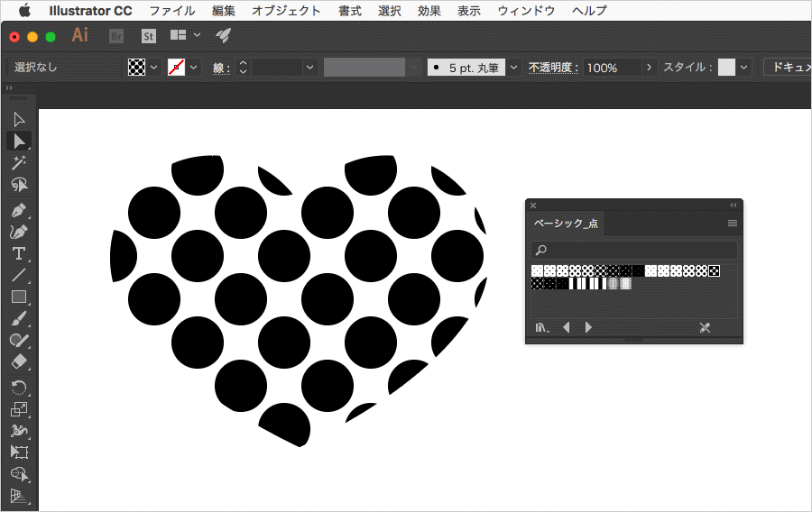
Task: Select the Rectangle tool
Action: click(19, 297)
